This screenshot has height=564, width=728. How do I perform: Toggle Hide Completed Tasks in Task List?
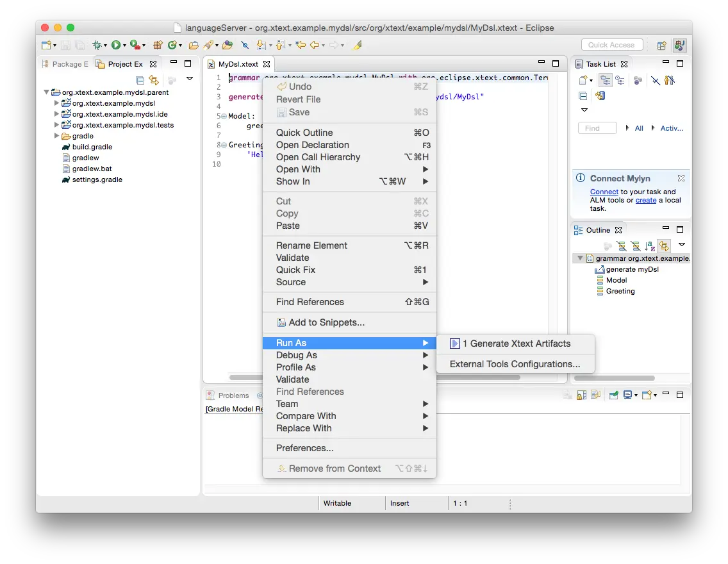655,80
